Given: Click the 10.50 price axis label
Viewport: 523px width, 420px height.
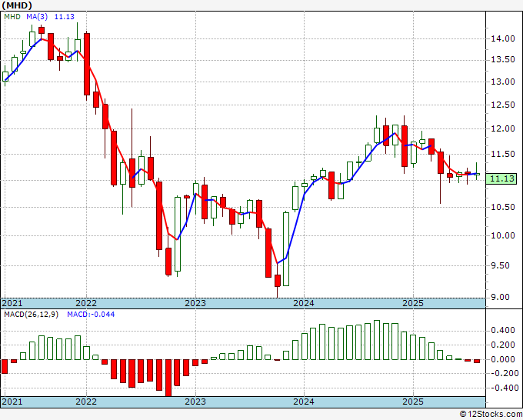Looking at the screenshot, I should [503, 207].
